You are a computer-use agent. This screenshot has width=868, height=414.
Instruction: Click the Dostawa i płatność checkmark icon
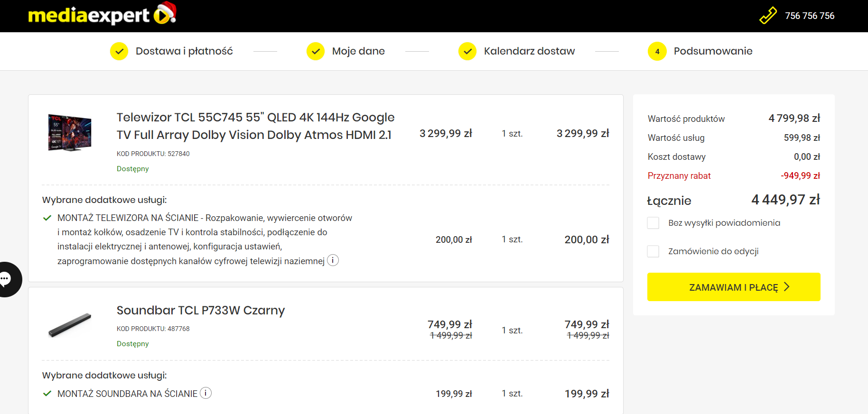pos(119,51)
